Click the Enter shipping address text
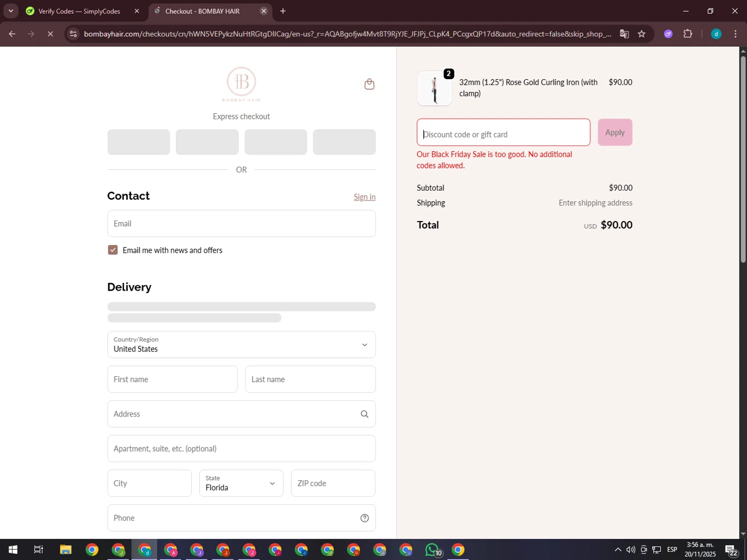The width and height of the screenshot is (747, 560). click(x=595, y=203)
